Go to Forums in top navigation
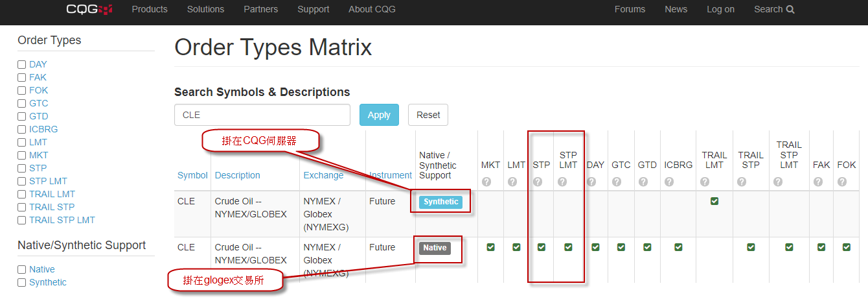The image size is (868, 301). [630, 9]
